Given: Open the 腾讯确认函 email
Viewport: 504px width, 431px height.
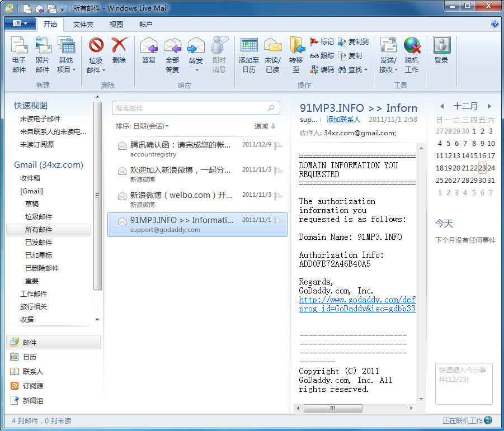Looking at the screenshot, I should click(x=197, y=149).
